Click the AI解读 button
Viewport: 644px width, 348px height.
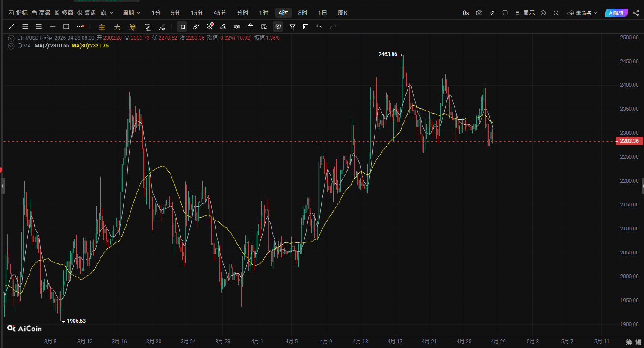616,13
